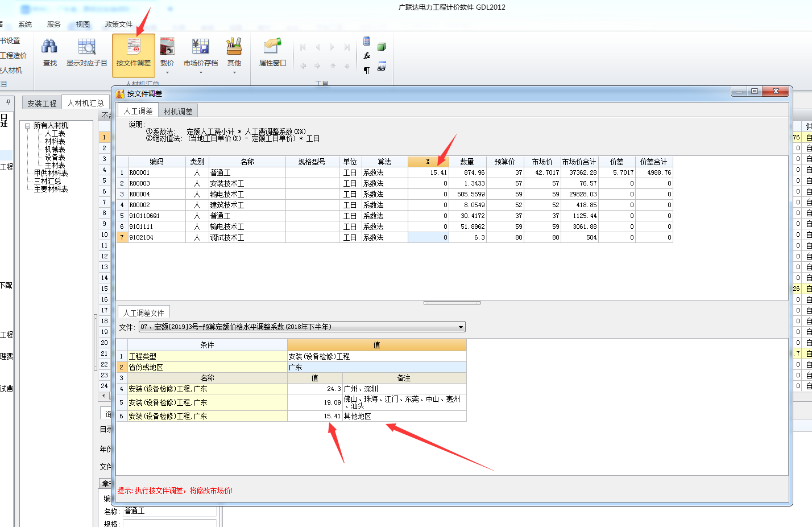Select 设备表 in the tree
Image resolution: width=812 pixels, height=527 pixels.
55,157
